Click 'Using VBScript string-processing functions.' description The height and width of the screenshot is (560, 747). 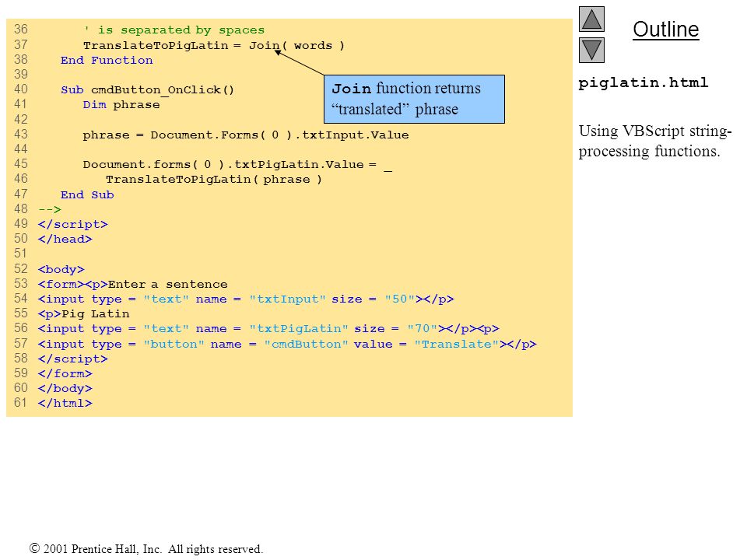click(655, 141)
